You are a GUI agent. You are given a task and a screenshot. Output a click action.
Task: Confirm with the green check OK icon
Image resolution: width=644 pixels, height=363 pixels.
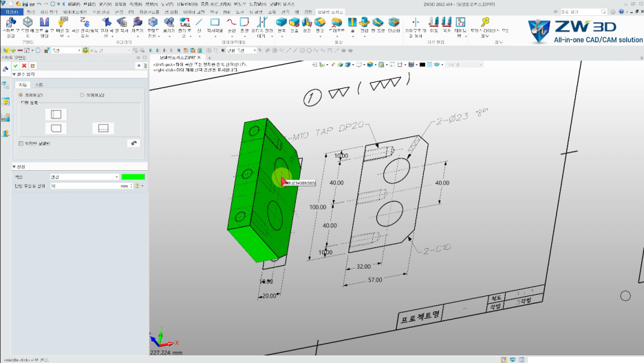pyautogui.click(x=16, y=65)
